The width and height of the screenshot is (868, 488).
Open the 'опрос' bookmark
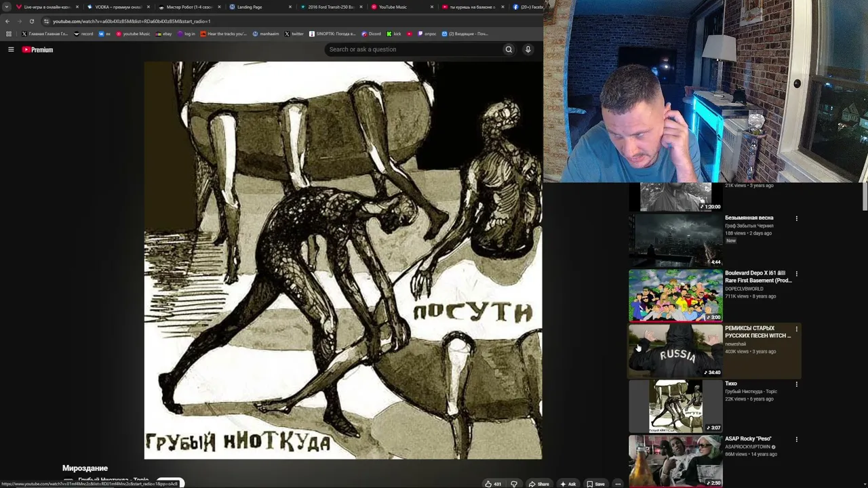(427, 34)
